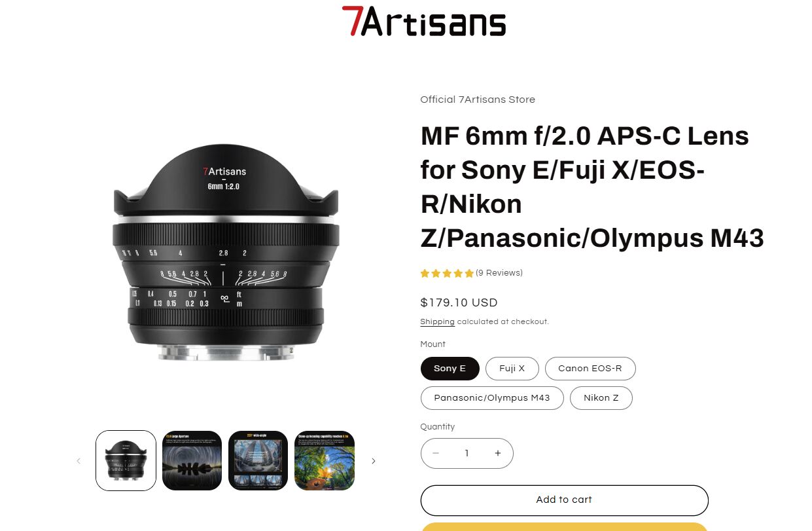This screenshot has width=812, height=531.
Task: Click the five-star rating icons
Action: click(447, 273)
